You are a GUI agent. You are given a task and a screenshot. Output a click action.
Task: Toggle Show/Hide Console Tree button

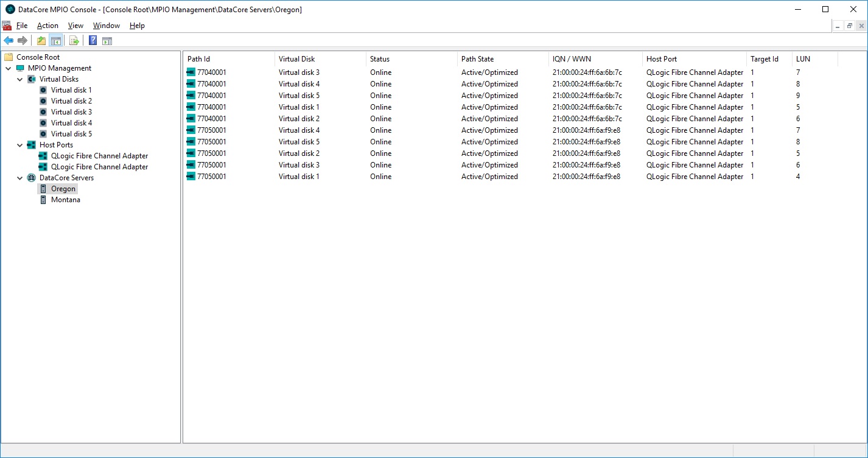(x=55, y=41)
